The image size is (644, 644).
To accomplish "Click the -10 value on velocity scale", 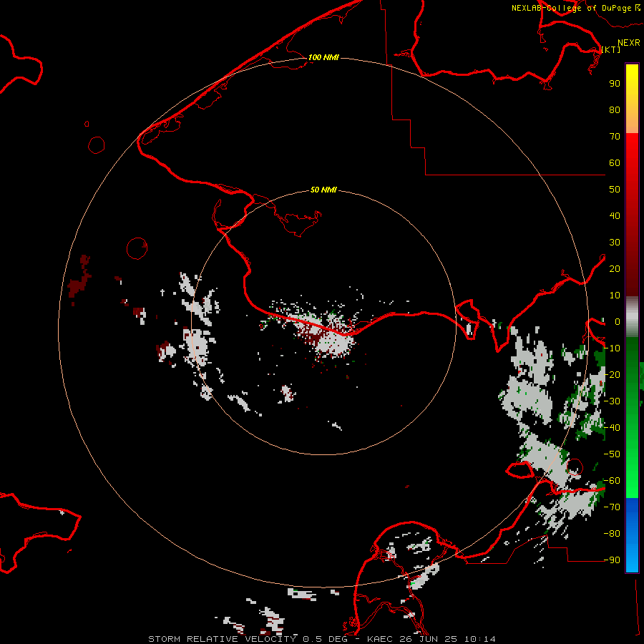I will 612,348.
